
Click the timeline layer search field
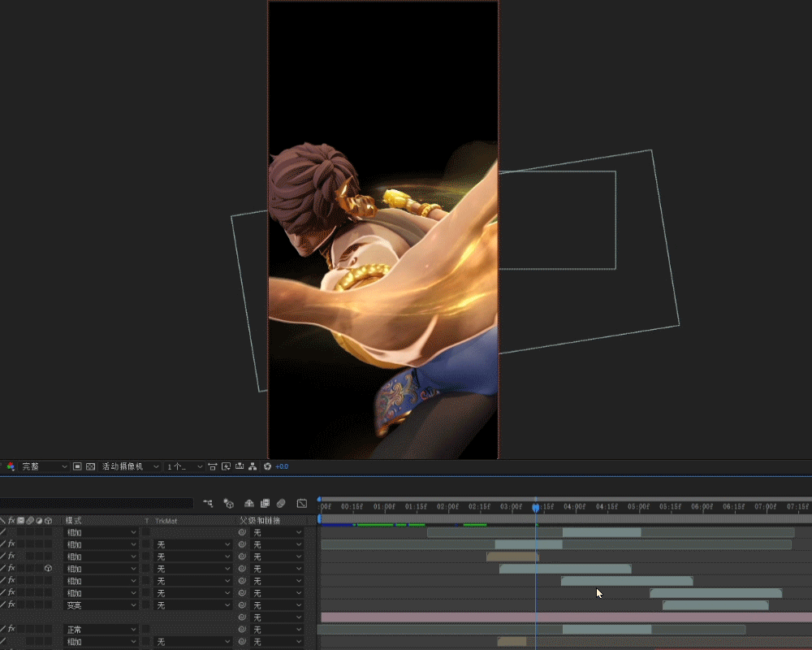tap(97, 503)
